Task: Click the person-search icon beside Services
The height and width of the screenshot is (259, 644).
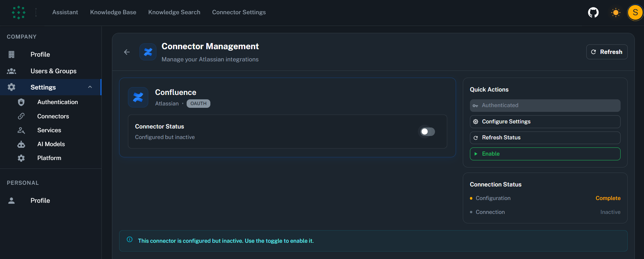Action: (21, 130)
